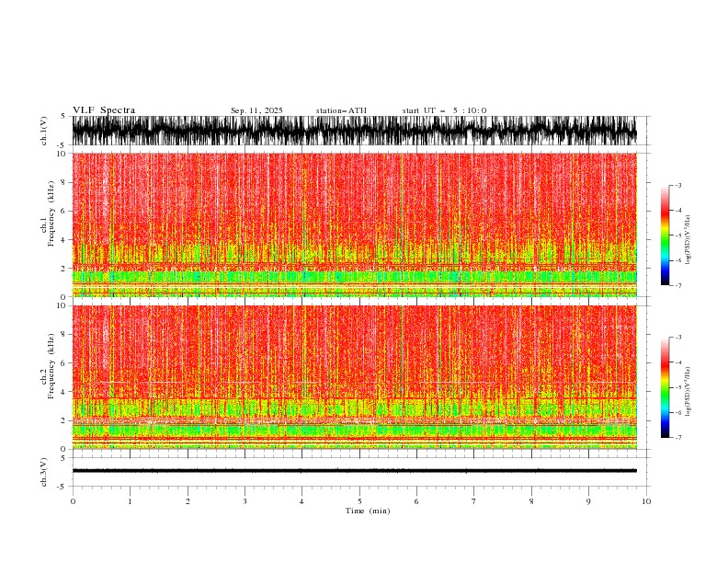Click the time axis tick label 2
Screen dimensions: 728x563
click(188, 501)
